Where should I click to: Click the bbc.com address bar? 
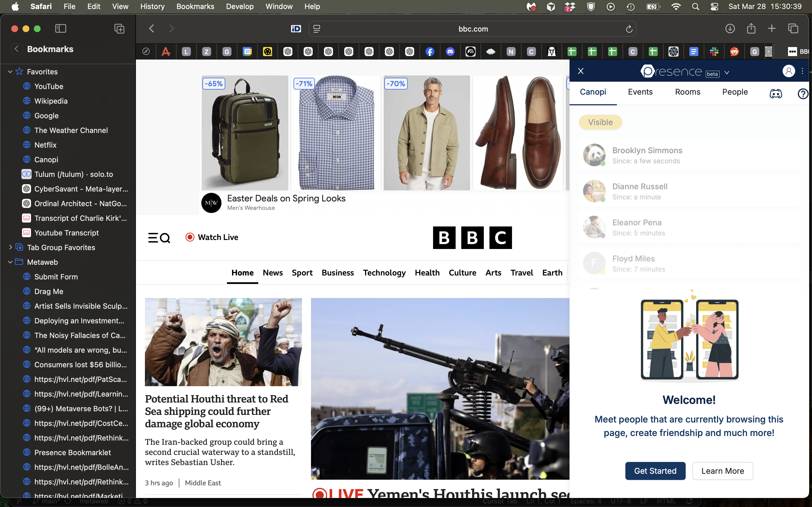pos(473,29)
